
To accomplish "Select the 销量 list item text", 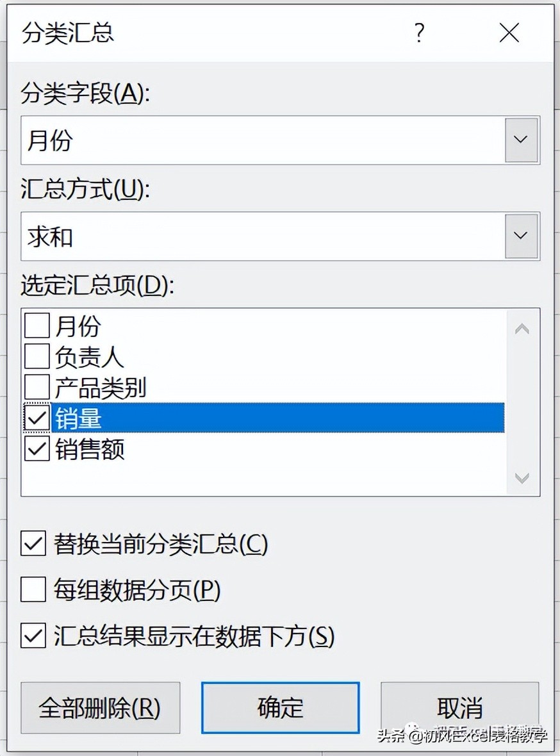I will (79, 418).
